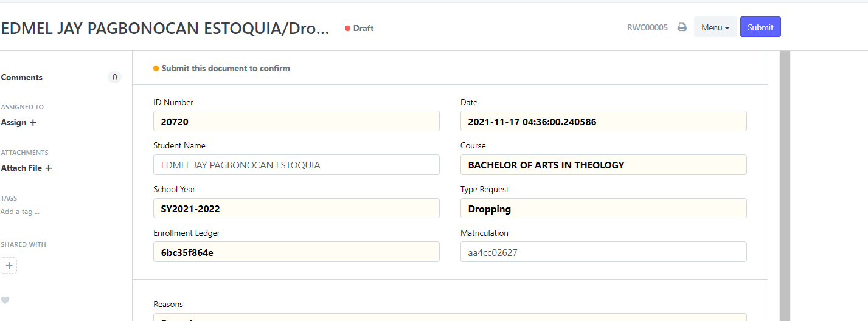This screenshot has width=868, height=321.
Task: Open the School Year SY2021-2022 field
Action: (296, 209)
